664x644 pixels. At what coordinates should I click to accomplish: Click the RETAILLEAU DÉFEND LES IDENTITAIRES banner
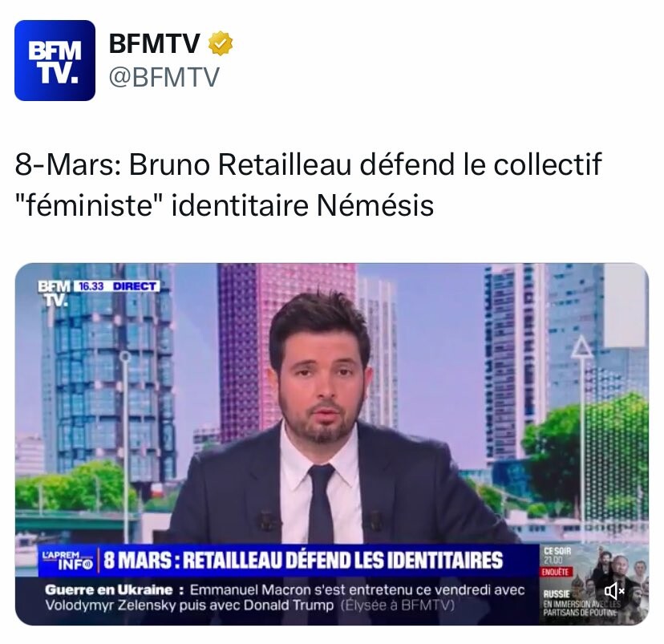(x=303, y=560)
